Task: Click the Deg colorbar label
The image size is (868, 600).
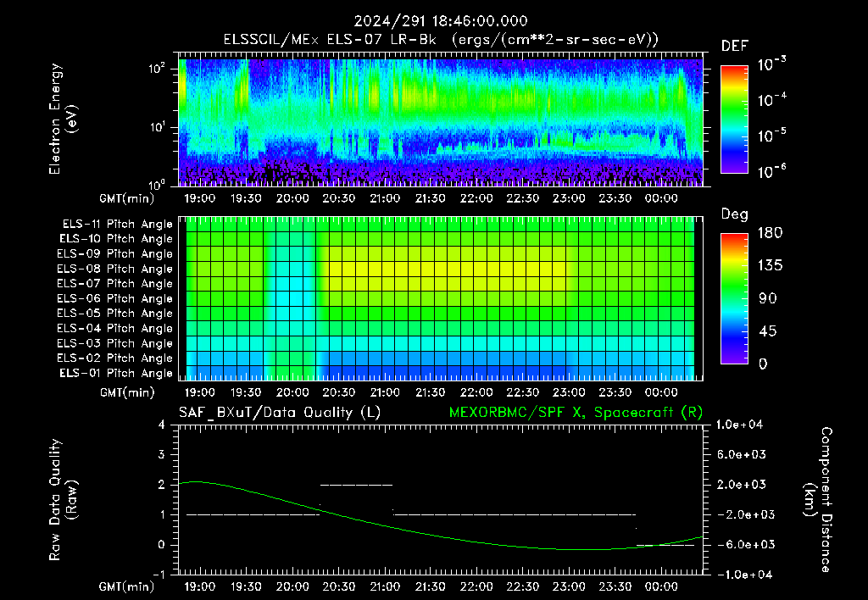Action: coord(735,214)
